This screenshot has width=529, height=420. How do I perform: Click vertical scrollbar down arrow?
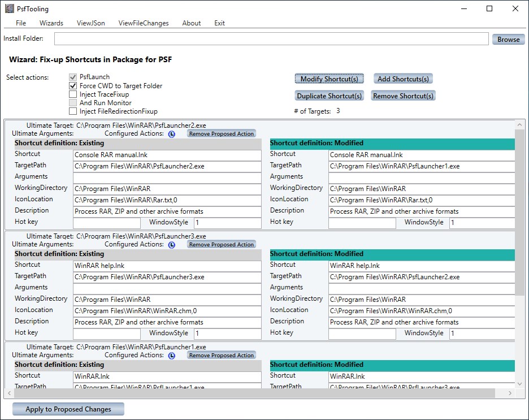point(519,384)
